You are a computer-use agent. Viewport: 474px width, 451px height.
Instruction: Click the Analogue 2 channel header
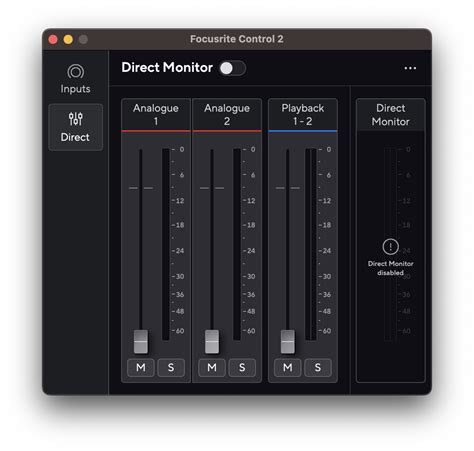(227, 114)
